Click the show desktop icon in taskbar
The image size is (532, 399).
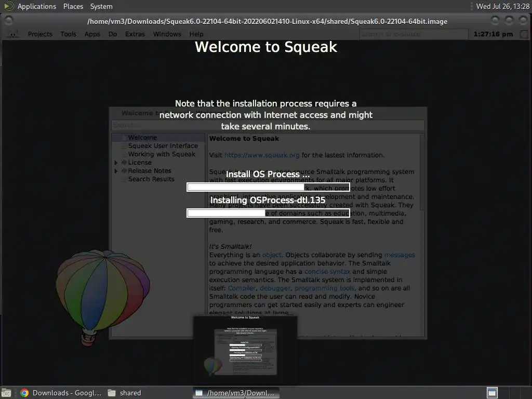click(x=6, y=393)
